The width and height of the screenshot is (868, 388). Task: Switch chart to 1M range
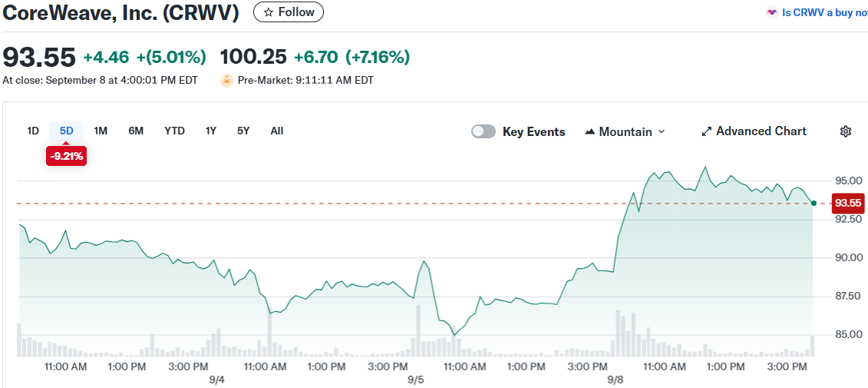[101, 131]
